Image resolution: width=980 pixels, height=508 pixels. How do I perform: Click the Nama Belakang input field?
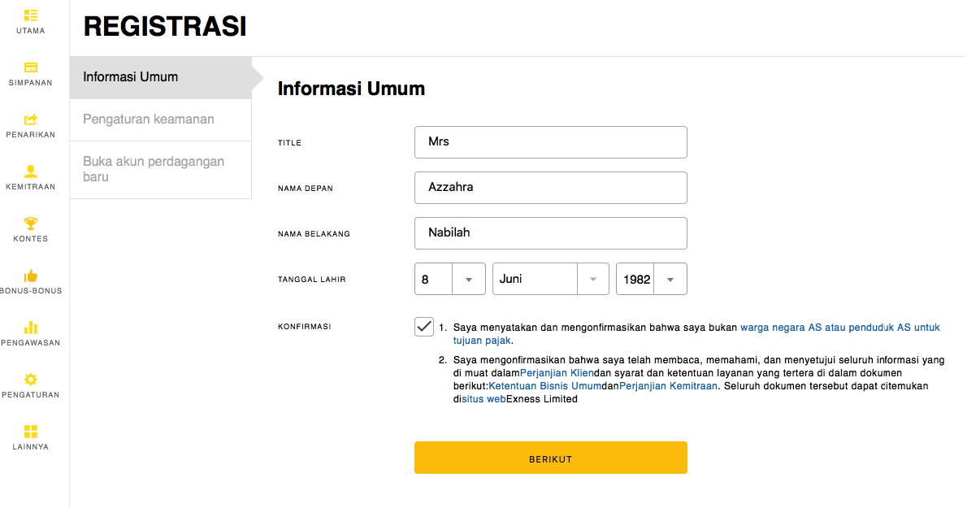(x=550, y=233)
